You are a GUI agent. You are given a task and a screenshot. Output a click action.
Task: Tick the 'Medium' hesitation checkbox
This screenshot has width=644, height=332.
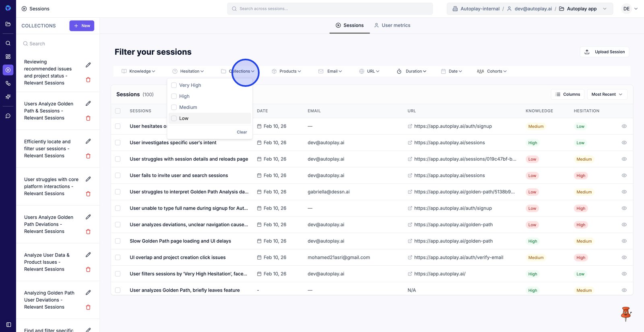(x=174, y=107)
